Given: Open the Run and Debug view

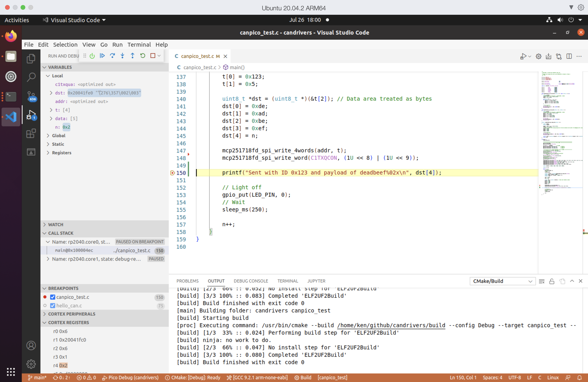Looking at the screenshot, I should 31,115.
